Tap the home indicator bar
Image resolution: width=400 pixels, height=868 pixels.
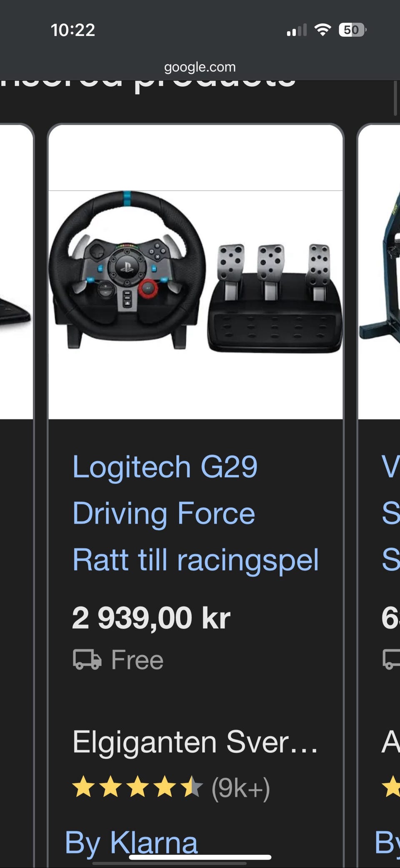200,857
